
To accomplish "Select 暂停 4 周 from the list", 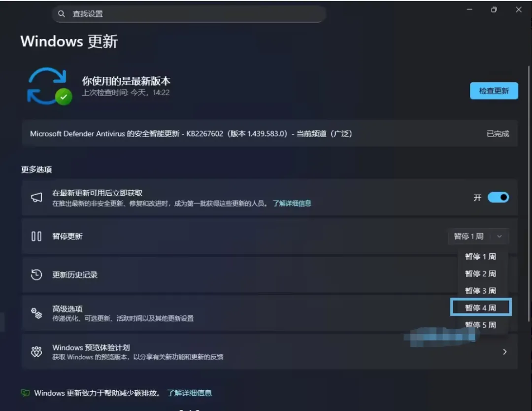I will point(481,308).
